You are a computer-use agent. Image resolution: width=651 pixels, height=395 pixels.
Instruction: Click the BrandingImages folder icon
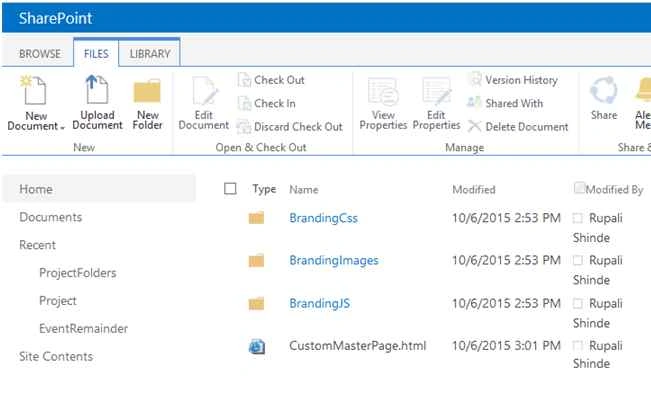coord(256,260)
